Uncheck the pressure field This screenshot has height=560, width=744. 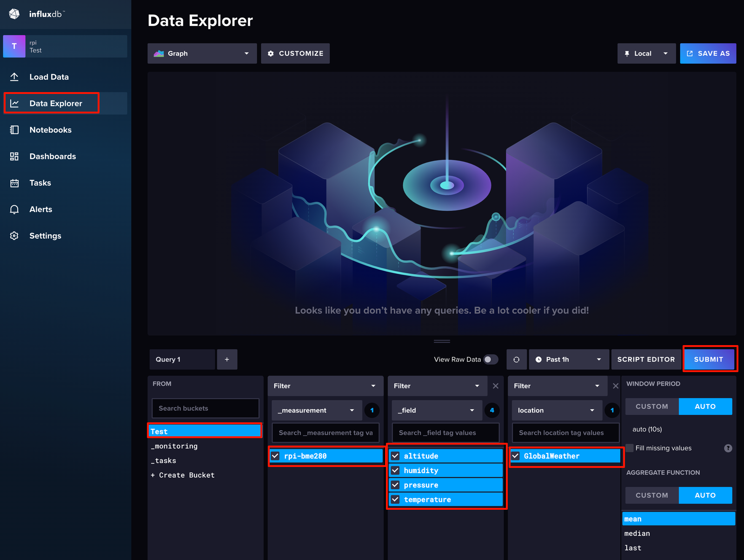pos(395,485)
